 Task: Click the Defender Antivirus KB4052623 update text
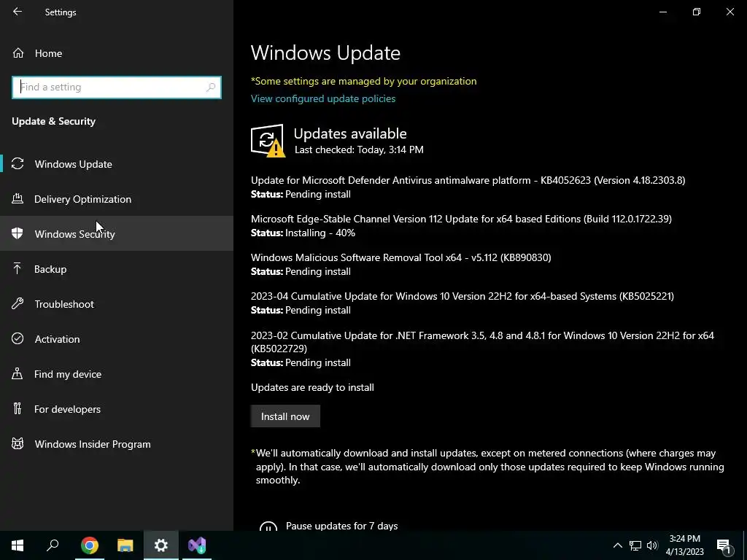(468, 180)
